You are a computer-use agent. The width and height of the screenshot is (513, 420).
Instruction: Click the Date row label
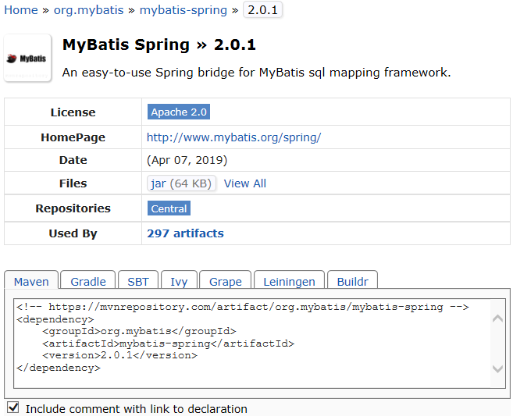[73, 160]
